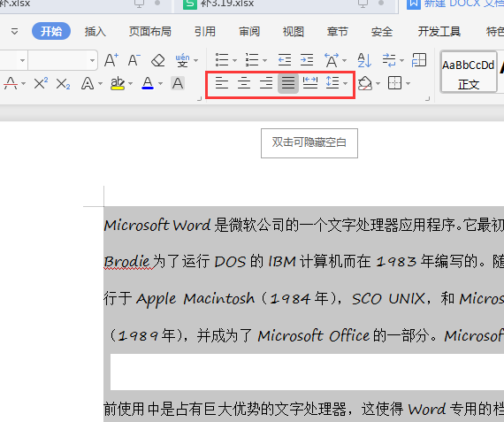Expand borders dropdown arrow
The image size is (504, 422).
pyautogui.click(x=409, y=84)
